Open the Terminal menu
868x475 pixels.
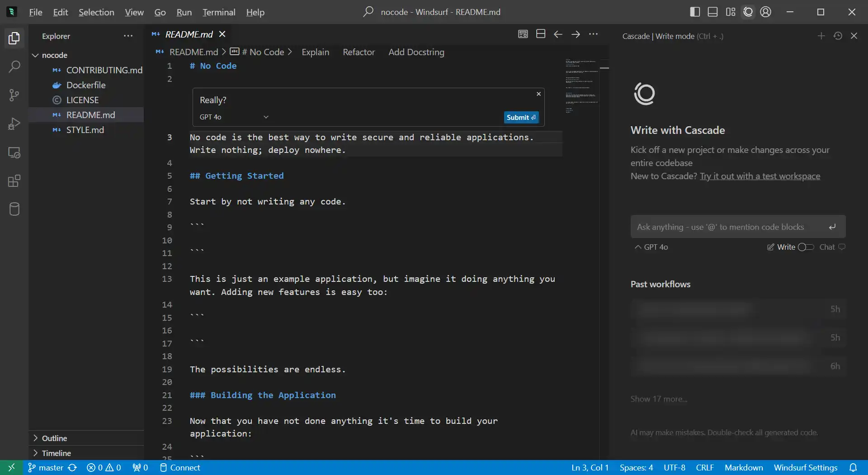pyautogui.click(x=219, y=12)
